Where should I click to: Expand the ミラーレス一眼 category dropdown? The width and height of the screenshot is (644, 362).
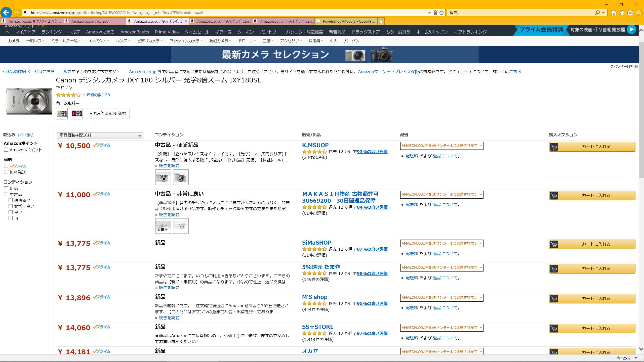point(66,41)
